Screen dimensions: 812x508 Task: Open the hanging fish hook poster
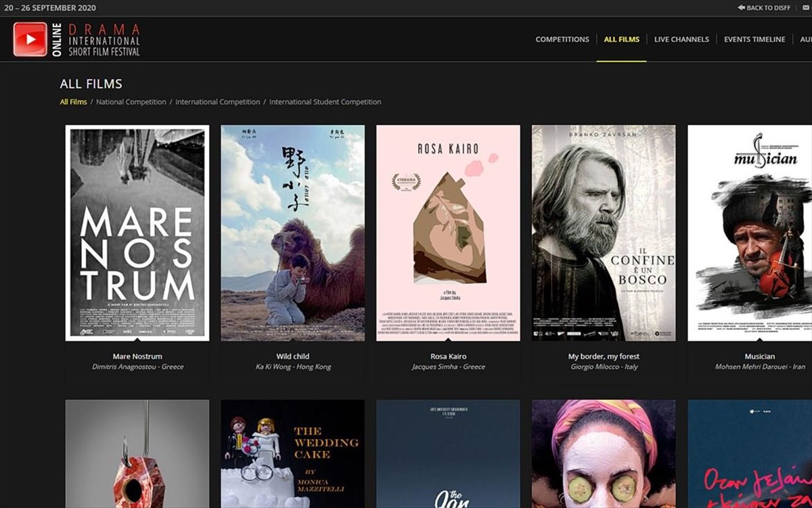point(137,453)
